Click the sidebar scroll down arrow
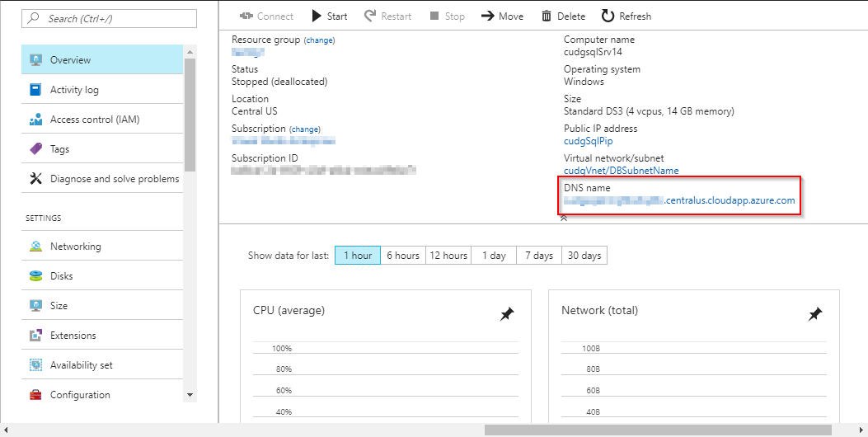This screenshot has height=437, width=868. 190,395
